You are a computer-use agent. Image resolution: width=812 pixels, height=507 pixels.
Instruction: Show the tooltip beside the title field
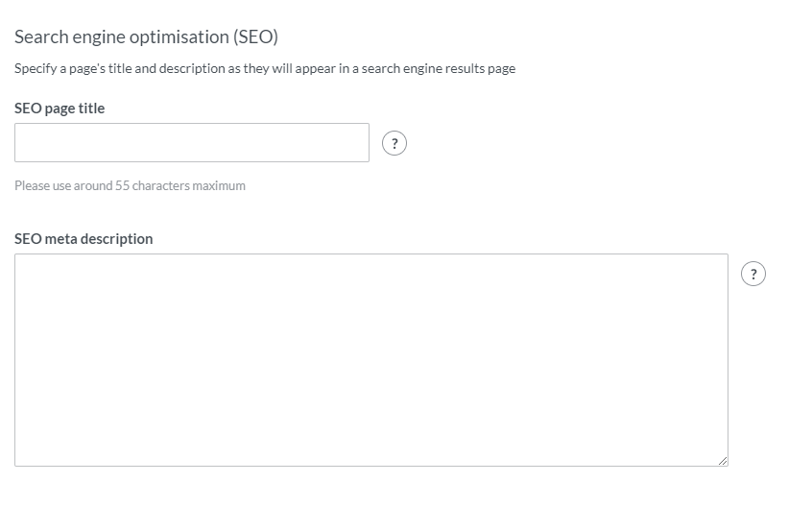[x=394, y=143]
